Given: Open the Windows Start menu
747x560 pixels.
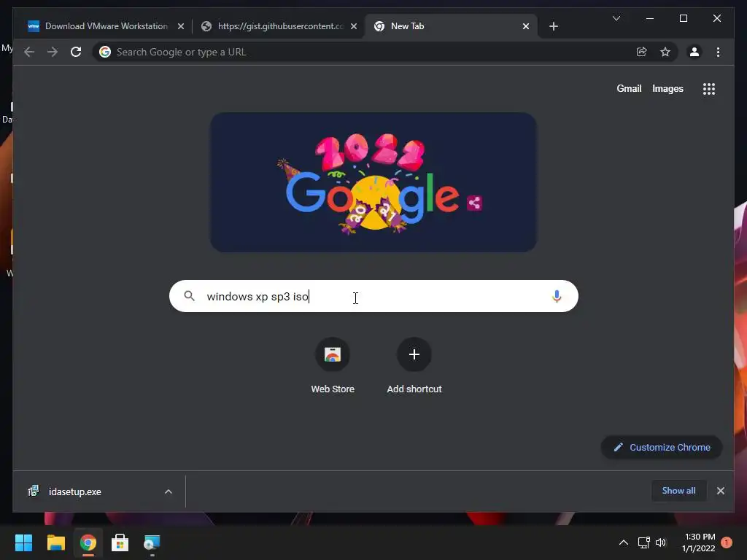Looking at the screenshot, I should (x=24, y=542).
